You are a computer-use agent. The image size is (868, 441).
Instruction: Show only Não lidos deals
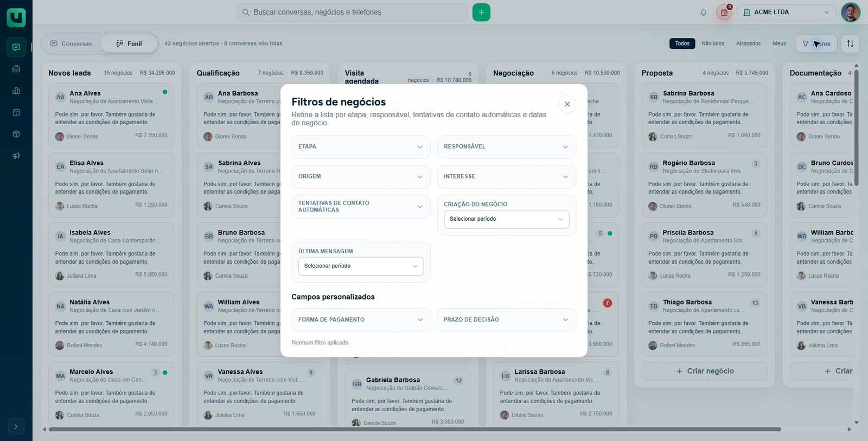tap(713, 43)
